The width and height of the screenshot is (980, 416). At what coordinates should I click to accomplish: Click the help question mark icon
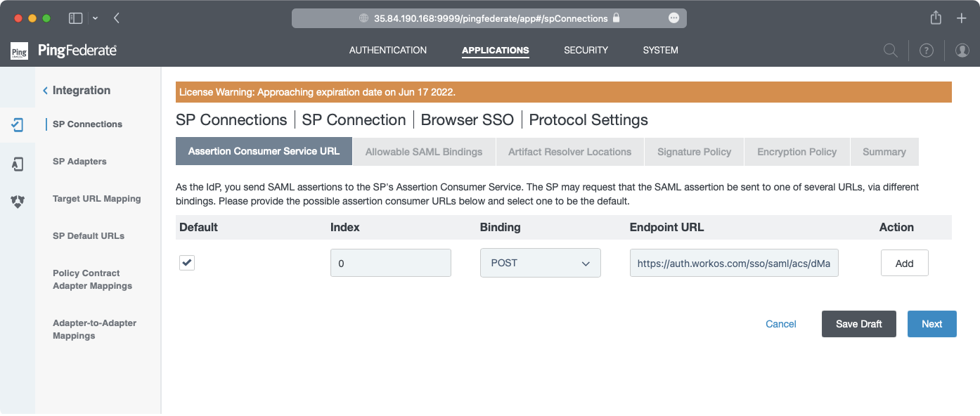coord(927,51)
